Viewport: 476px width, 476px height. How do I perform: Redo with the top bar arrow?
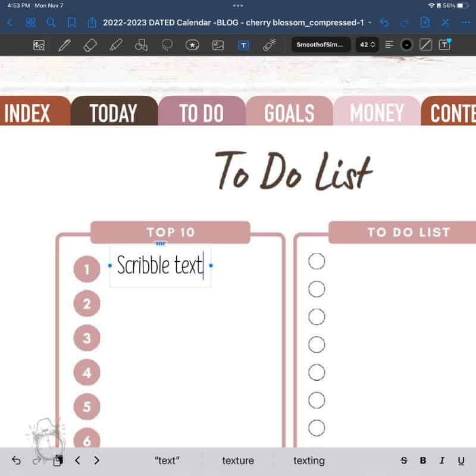[x=405, y=23]
